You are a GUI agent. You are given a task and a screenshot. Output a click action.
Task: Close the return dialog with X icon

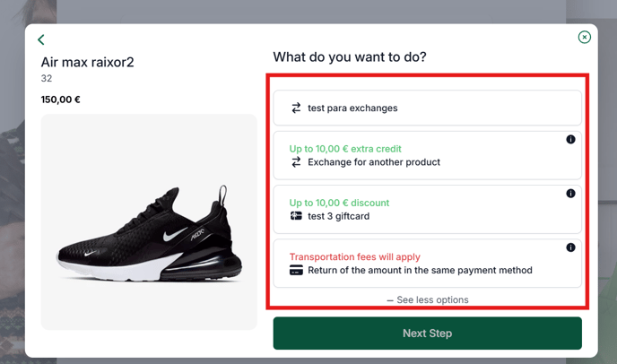point(585,37)
